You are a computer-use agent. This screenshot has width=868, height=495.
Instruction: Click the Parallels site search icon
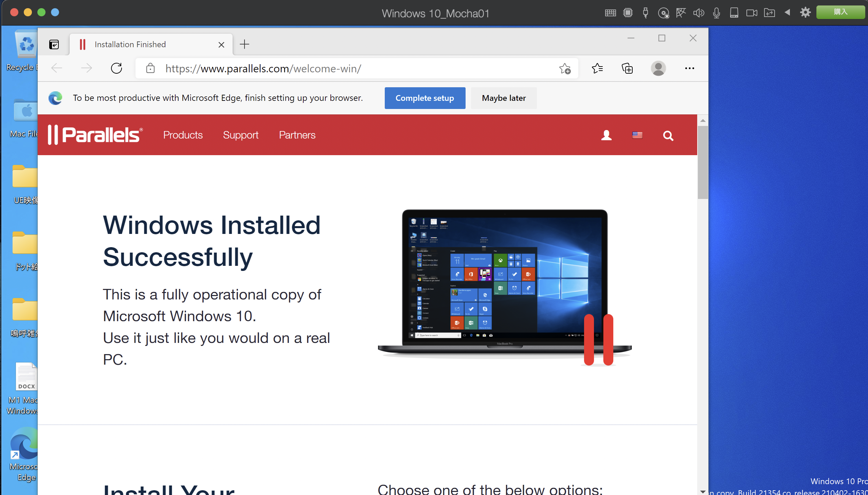point(668,136)
